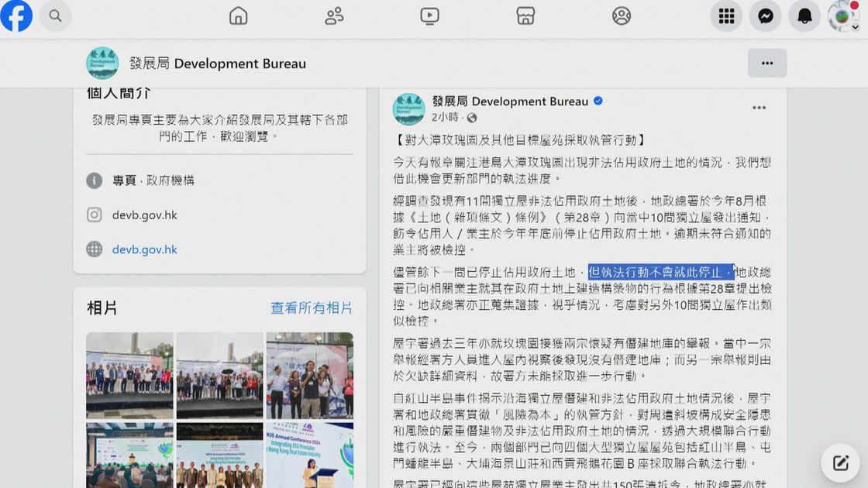
Task: Open the apps menu grid icon
Action: (x=725, y=15)
